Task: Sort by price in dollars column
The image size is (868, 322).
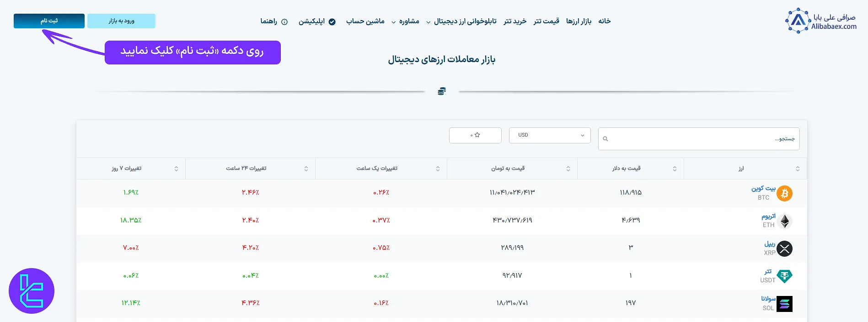Action: [675, 169]
